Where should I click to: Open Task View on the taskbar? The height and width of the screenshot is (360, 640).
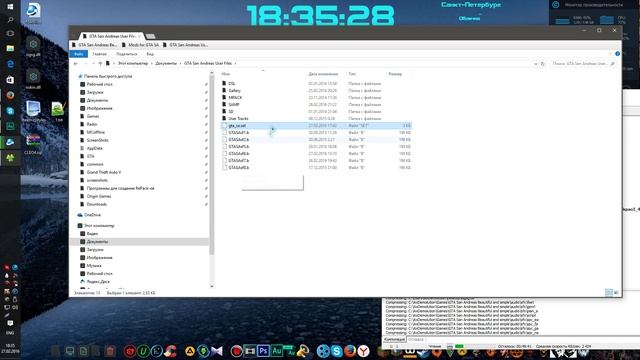pos(10,33)
